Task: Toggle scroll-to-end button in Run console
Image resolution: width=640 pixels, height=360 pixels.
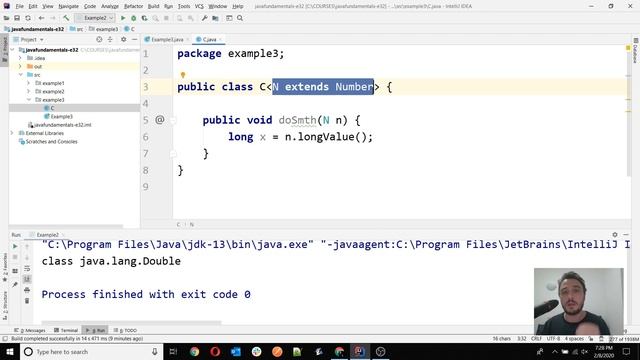Action: point(27,279)
